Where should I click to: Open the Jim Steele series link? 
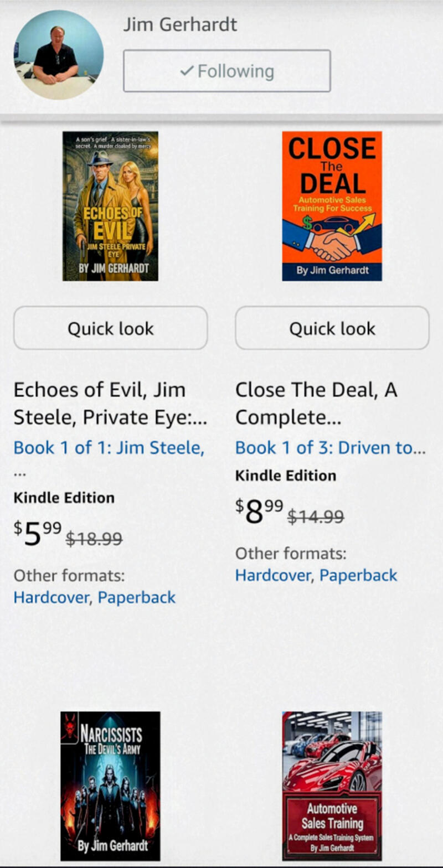[x=109, y=448]
